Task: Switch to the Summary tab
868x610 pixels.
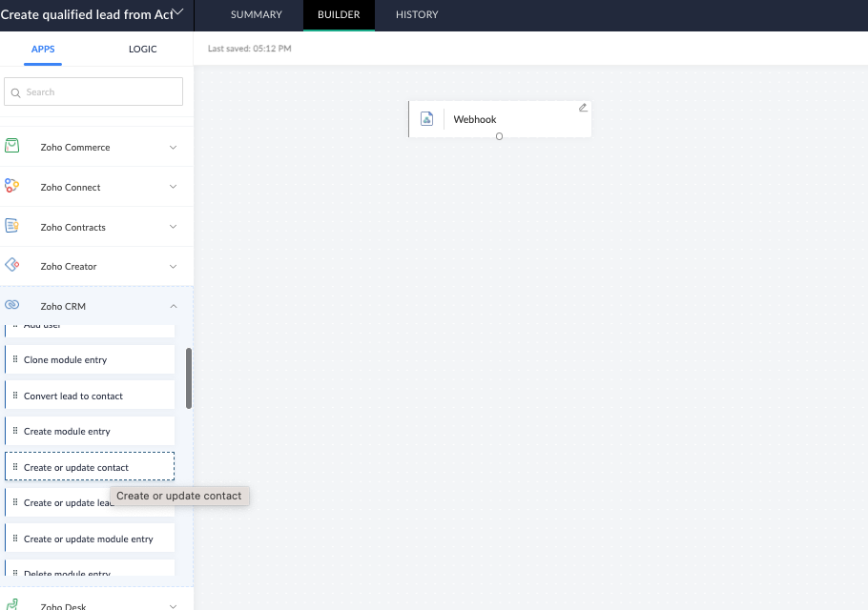Action: [x=257, y=15]
